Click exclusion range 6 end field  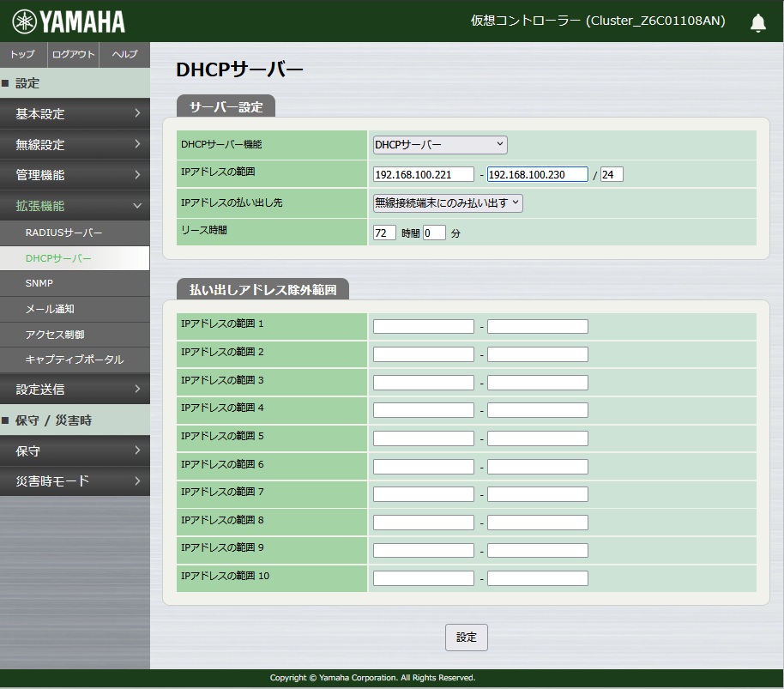tap(538, 467)
